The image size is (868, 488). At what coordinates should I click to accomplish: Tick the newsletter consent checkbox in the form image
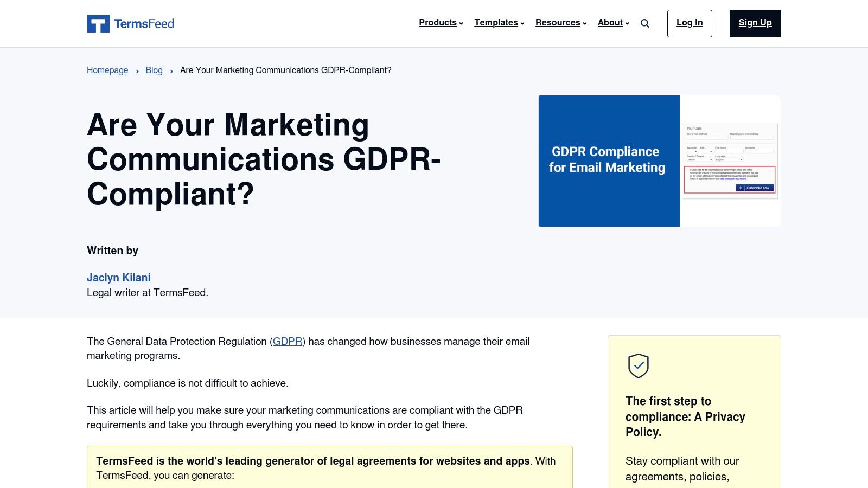pyautogui.click(x=688, y=170)
